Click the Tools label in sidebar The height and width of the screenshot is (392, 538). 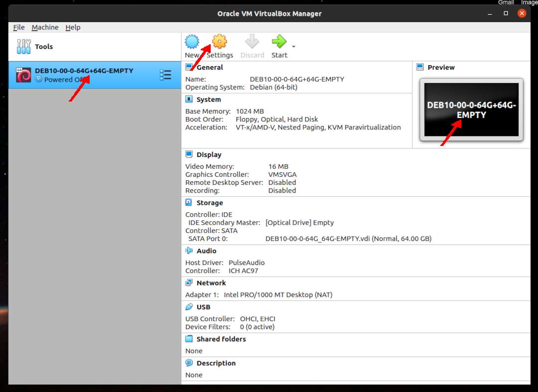[x=43, y=47]
